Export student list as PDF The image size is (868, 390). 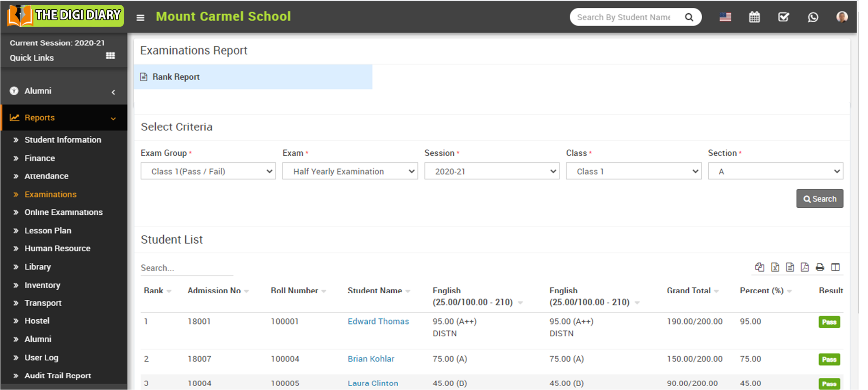point(805,267)
